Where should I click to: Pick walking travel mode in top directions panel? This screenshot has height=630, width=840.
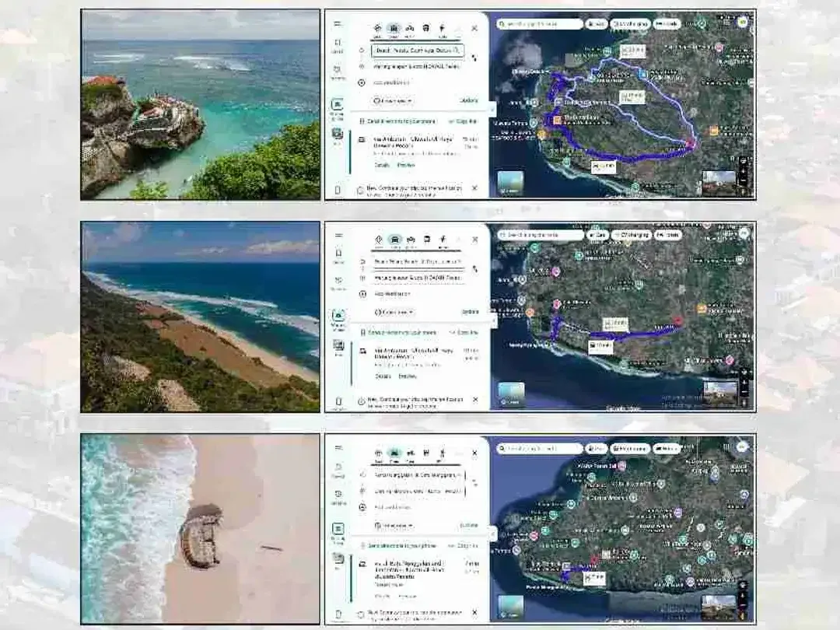tap(442, 30)
